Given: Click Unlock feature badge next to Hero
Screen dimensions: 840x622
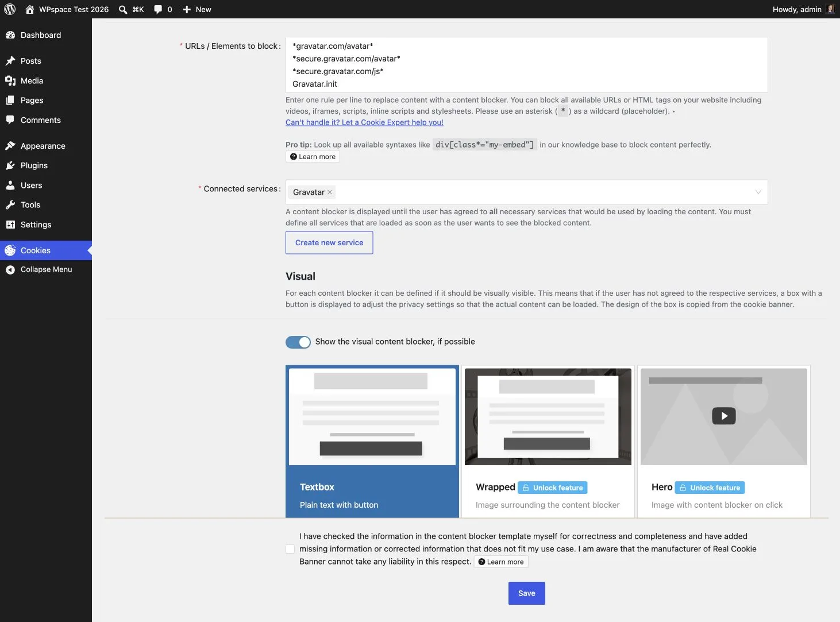Looking at the screenshot, I should tap(710, 488).
